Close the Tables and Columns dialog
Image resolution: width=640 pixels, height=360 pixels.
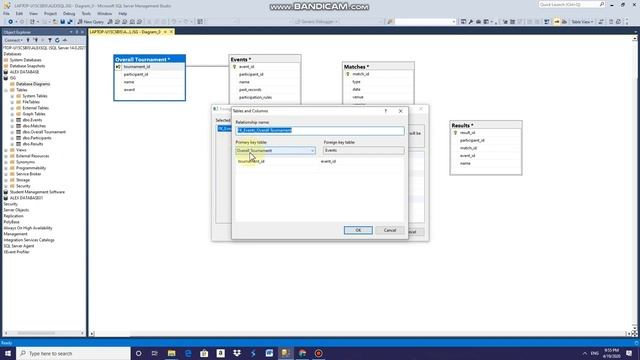[x=400, y=111]
